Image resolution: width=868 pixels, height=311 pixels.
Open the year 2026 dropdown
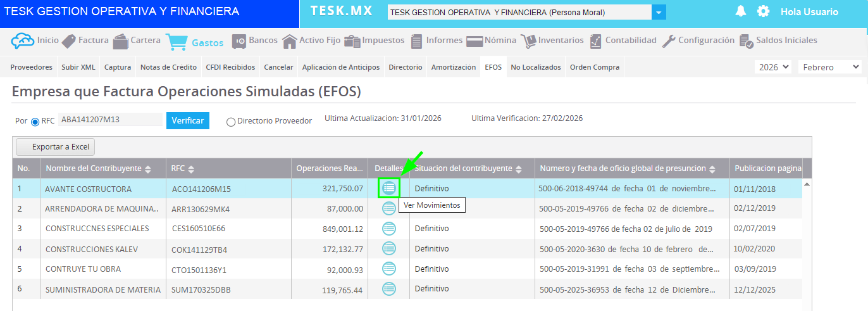click(x=774, y=67)
